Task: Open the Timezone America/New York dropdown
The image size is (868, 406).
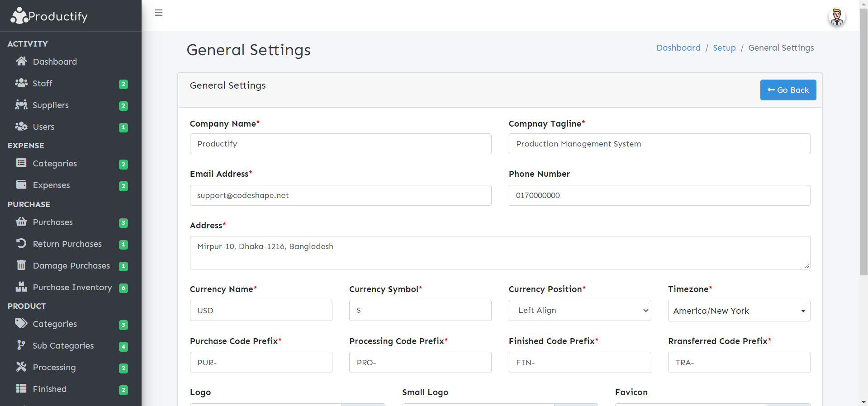Action: point(739,311)
